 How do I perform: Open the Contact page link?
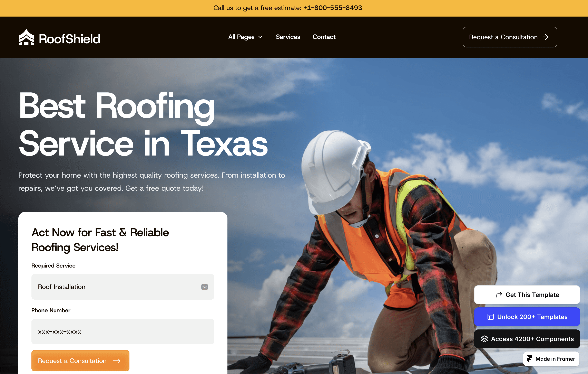324,37
